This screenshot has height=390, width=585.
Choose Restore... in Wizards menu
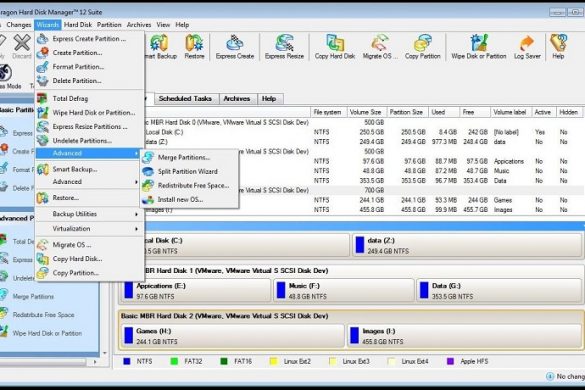(x=90, y=198)
